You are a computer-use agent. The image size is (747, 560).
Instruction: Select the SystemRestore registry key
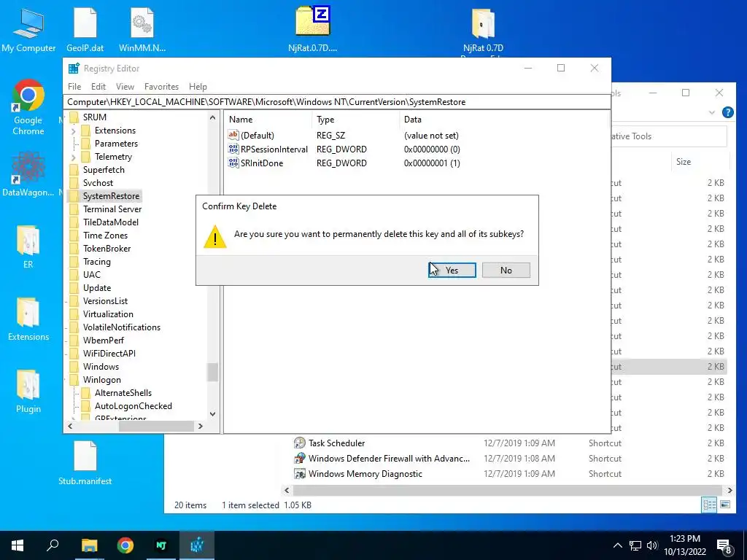point(111,196)
